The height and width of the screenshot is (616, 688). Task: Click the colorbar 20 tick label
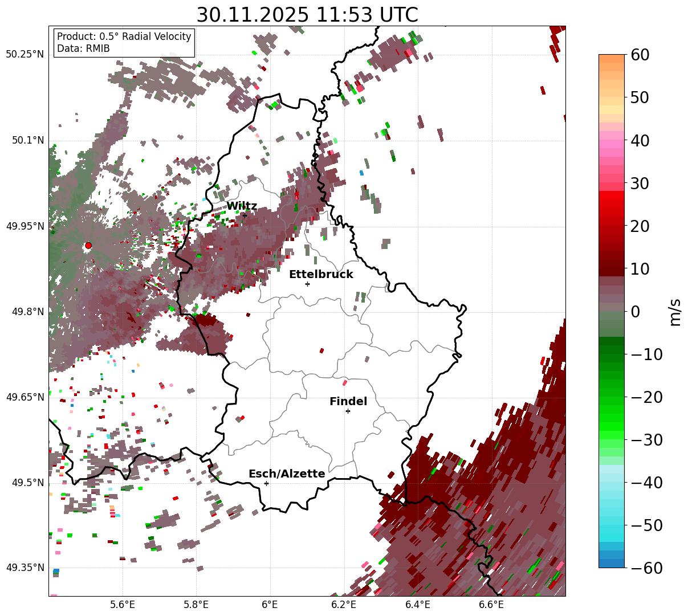(x=640, y=226)
